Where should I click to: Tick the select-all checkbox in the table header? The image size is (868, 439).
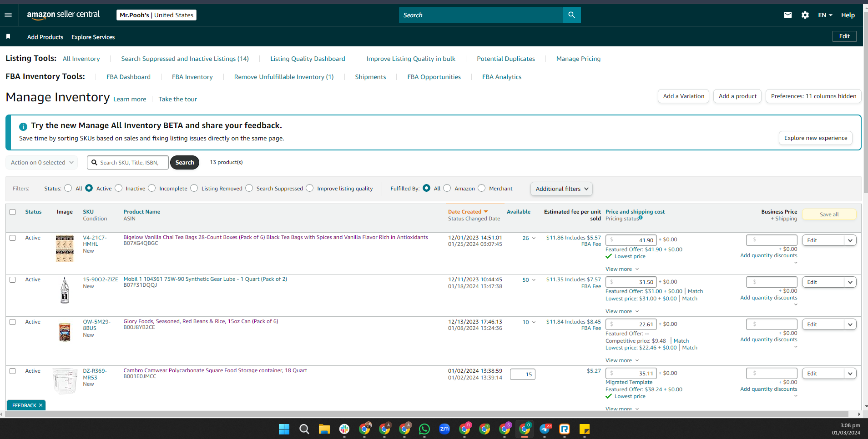pos(13,212)
